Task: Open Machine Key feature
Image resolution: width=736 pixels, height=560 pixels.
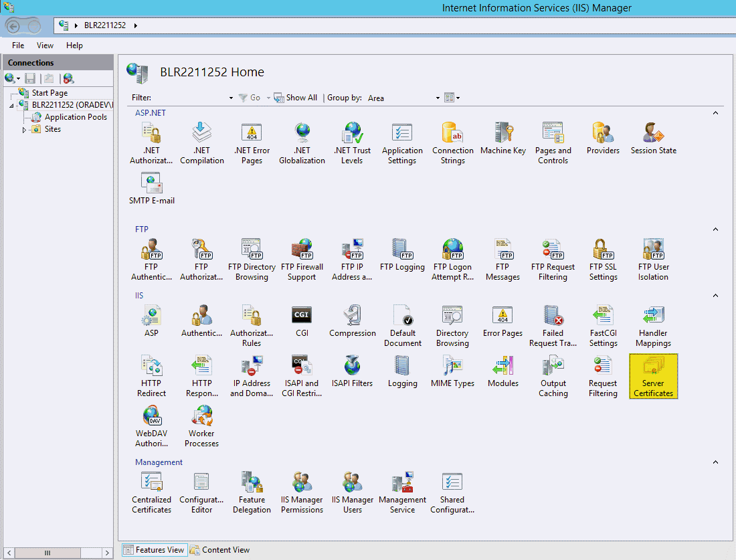Action: tap(502, 138)
